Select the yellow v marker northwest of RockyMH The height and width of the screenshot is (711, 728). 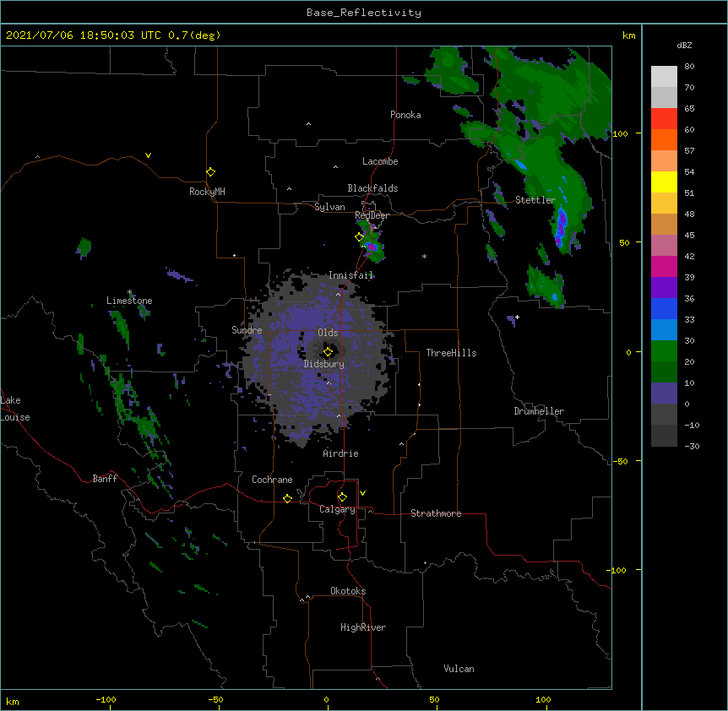(x=148, y=155)
